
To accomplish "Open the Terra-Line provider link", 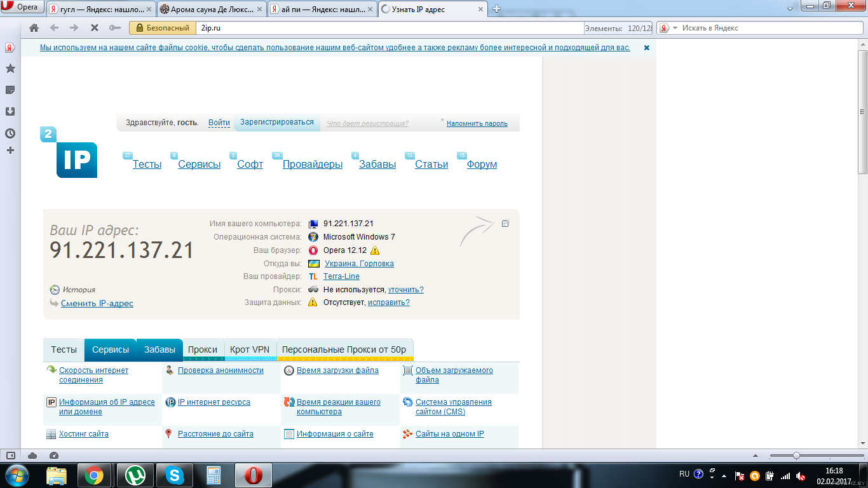I will tap(341, 276).
